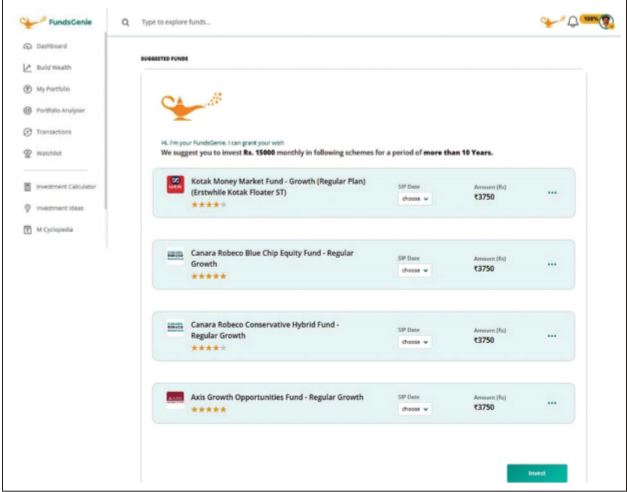This screenshot has height=492, width=627.
Task: Click the Transactions sidebar icon
Action: tap(27, 132)
